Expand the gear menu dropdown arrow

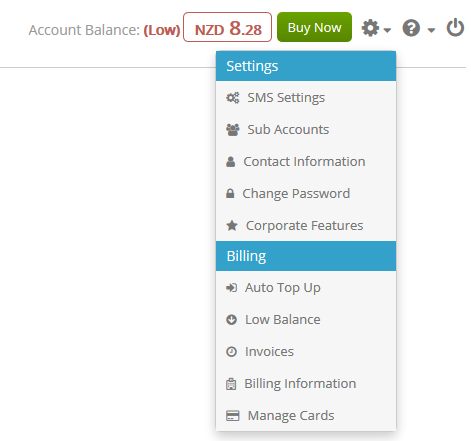pyautogui.click(x=387, y=30)
